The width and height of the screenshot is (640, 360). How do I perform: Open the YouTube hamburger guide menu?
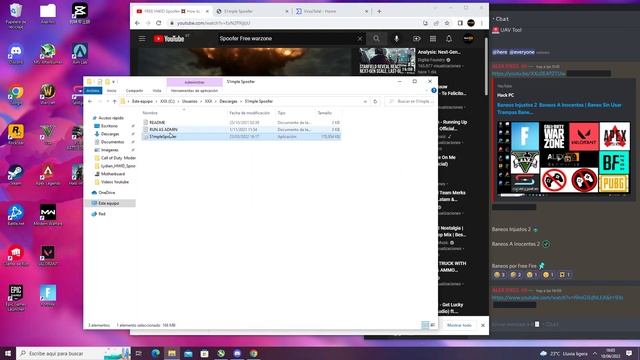click(x=142, y=39)
